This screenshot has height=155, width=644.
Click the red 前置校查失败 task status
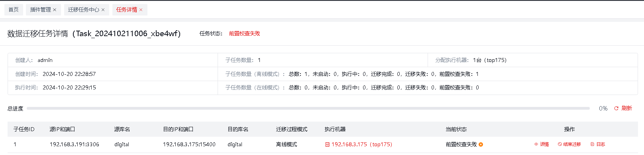pos(244,33)
